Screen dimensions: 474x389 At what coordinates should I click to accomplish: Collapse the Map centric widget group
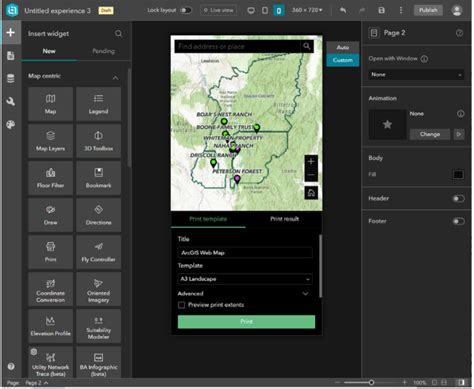tap(115, 77)
